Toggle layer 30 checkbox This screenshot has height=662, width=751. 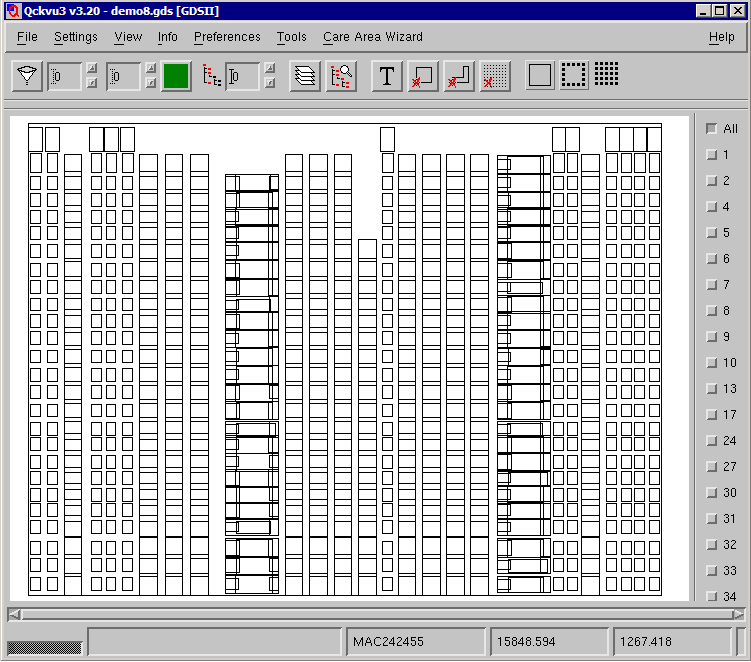[711, 492]
